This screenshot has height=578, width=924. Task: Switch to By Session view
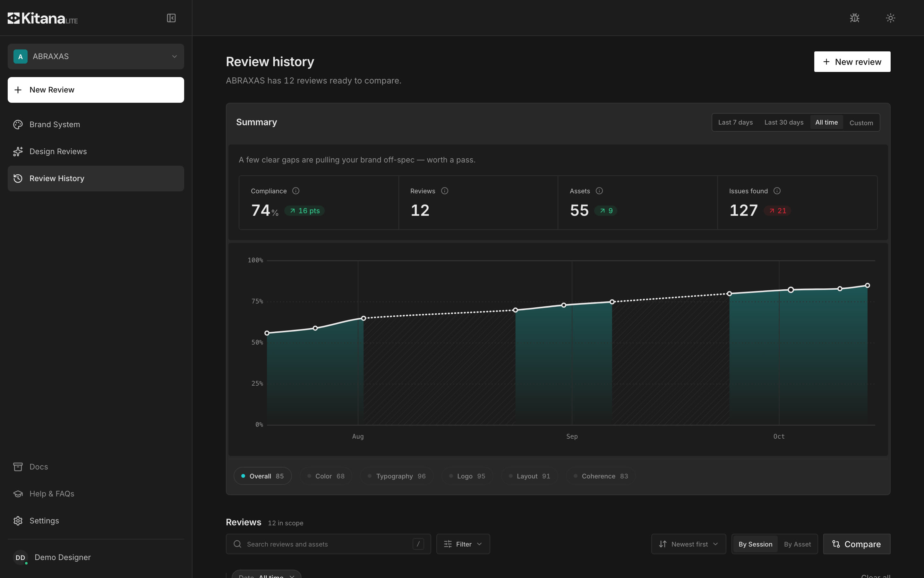coord(755,544)
